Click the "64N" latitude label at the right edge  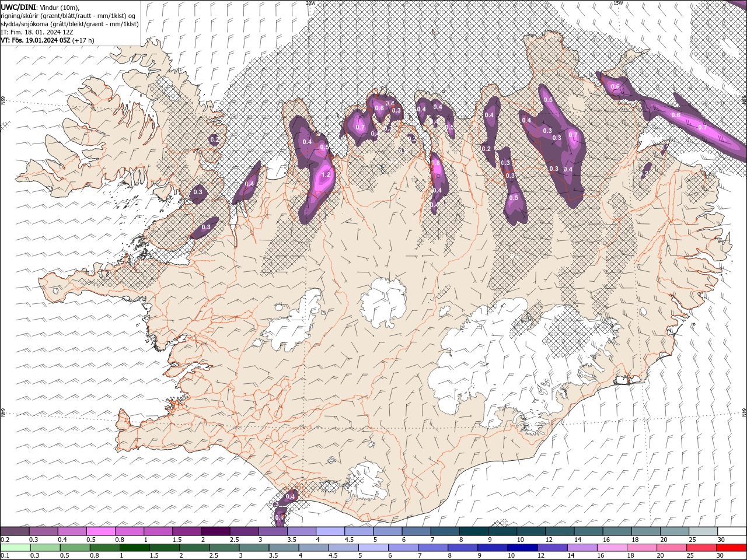(744, 412)
